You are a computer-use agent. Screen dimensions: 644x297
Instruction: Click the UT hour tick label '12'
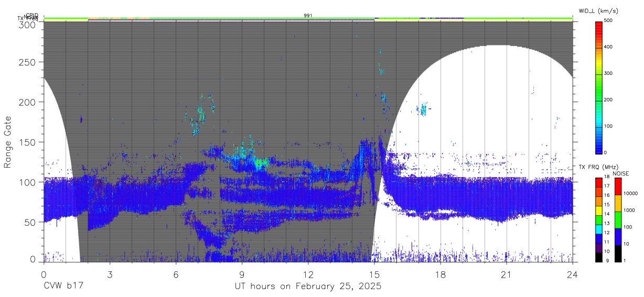(x=308, y=274)
